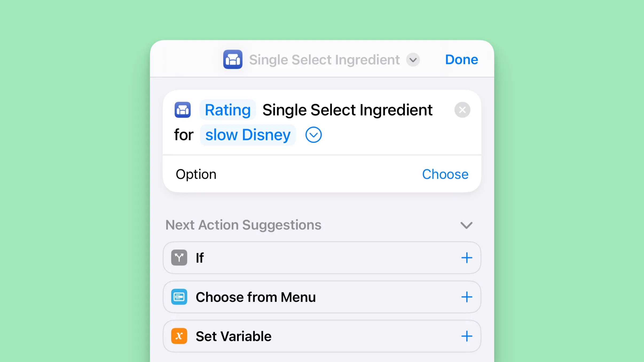Choose a value for the Option field

click(445, 174)
